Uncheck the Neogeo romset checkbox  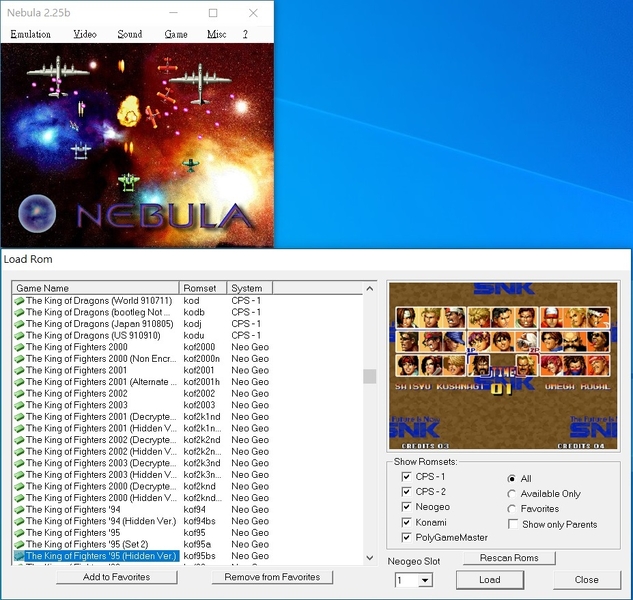[407, 507]
